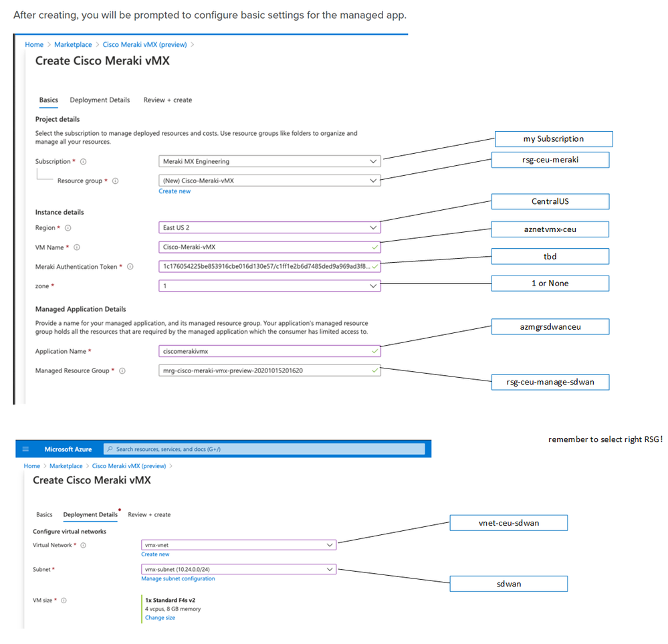The image size is (668, 644).
Task: Click Home breadcrumb in upper form
Action: click(34, 45)
